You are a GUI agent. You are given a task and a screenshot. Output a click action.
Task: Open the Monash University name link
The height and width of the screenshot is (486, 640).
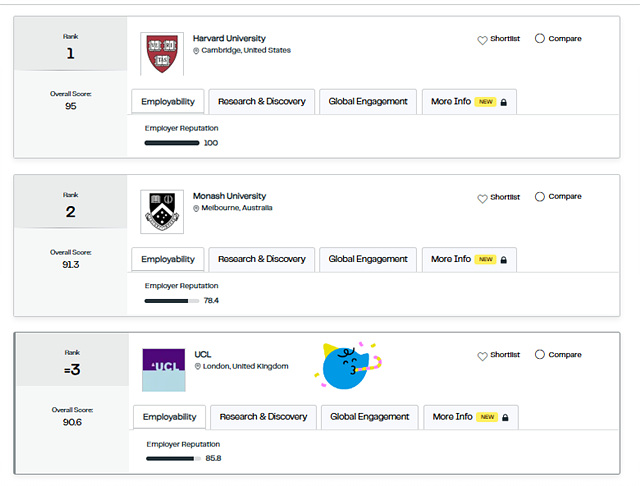click(230, 196)
